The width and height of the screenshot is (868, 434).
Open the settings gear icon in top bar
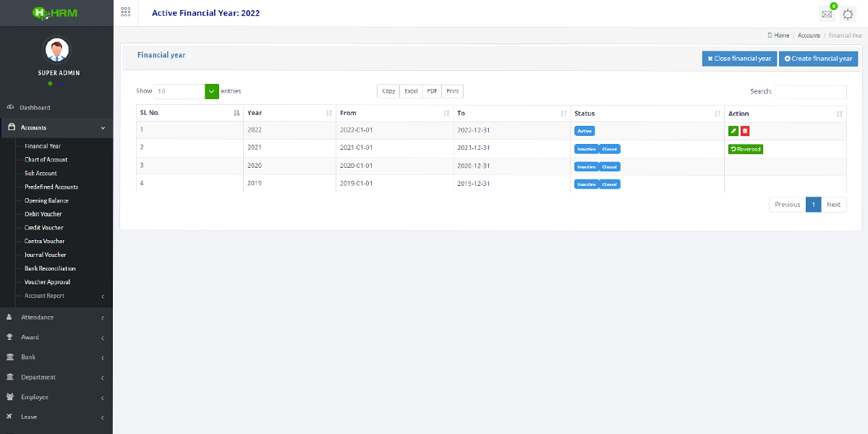(848, 13)
